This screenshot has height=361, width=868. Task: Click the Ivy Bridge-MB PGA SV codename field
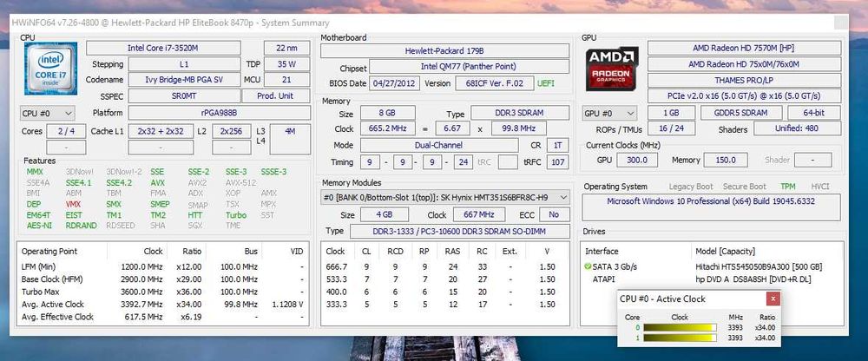tap(184, 80)
